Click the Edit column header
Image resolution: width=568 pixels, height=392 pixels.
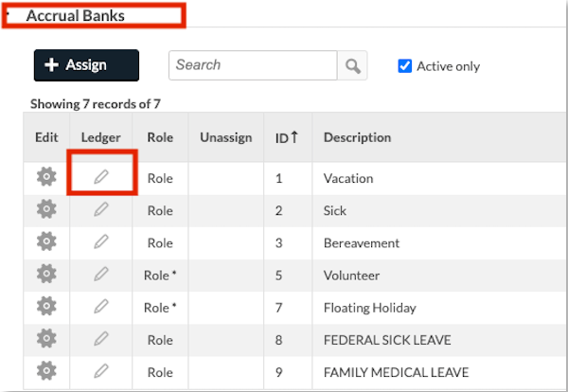point(46,137)
